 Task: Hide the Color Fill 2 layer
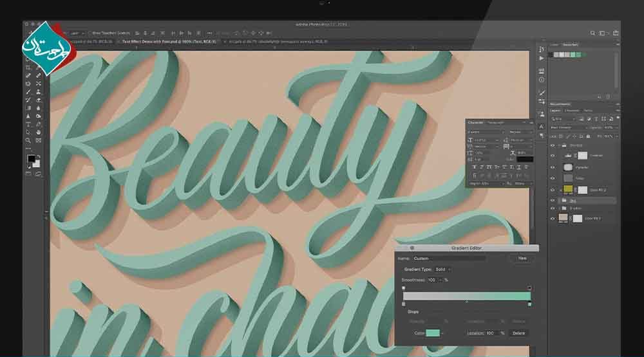point(553,190)
